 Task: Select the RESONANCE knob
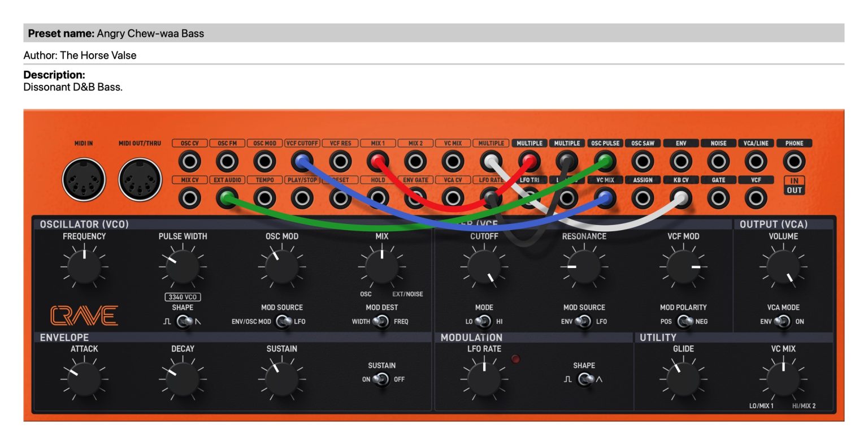[x=584, y=266]
